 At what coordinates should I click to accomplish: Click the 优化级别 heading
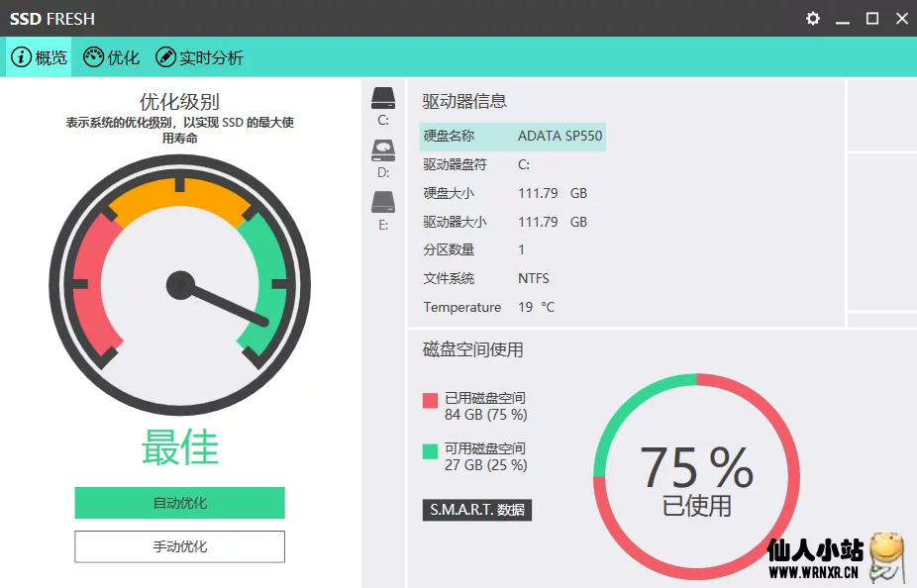[x=179, y=102]
